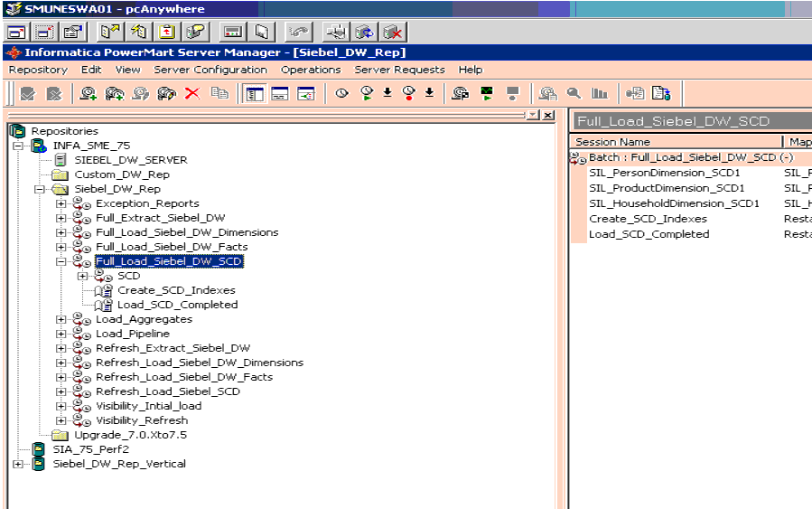Click the pcAnywhere clipboard transfer icon
The height and width of the screenshot is (509, 812).
point(167,33)
